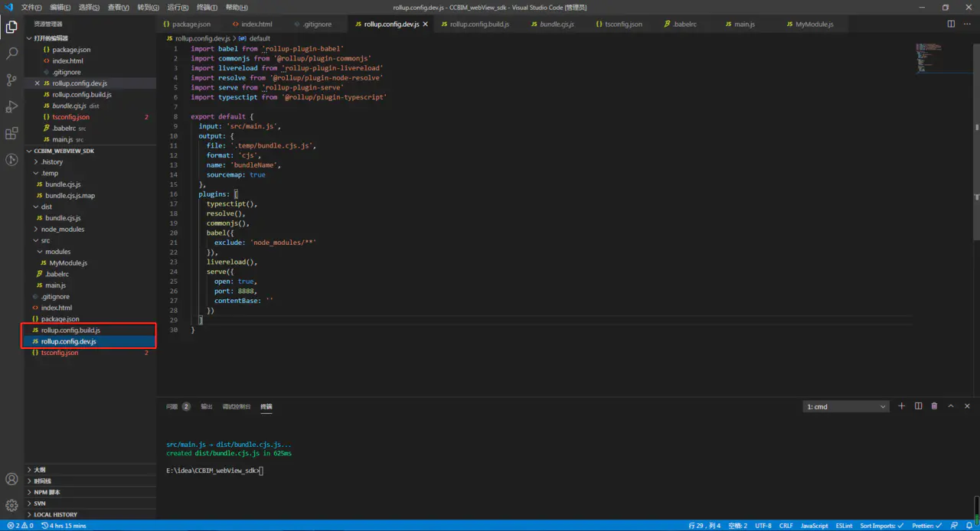980x531 pixels.
Task: Expand the NPM 脚本 section
Action: [47, 492]
